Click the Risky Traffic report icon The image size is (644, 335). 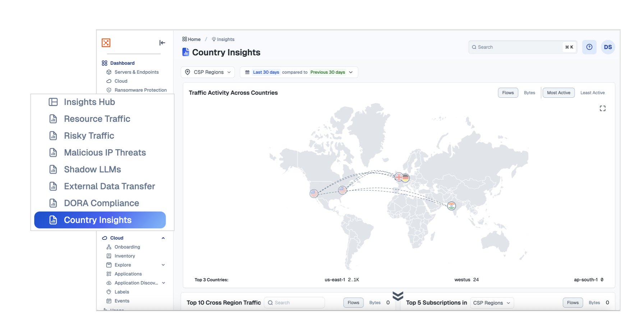[x=53, y=136]
